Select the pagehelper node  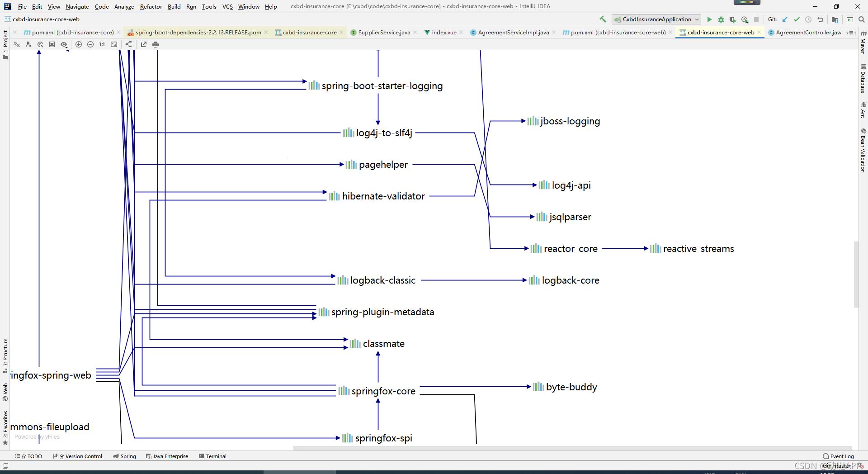pos(377,165)
